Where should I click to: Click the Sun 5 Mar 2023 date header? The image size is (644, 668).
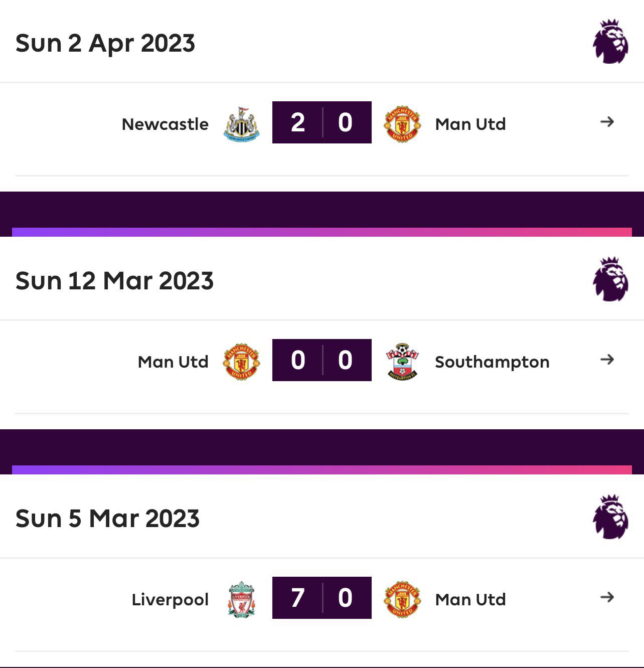[x=107, y=518]
